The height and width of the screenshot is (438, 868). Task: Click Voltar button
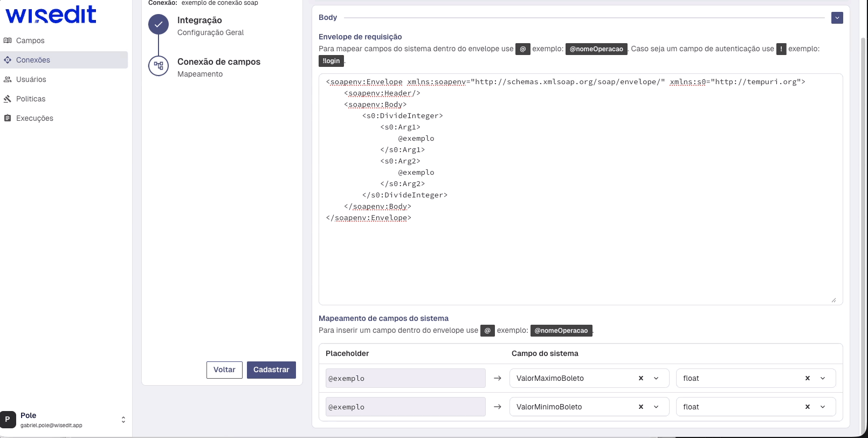click(x=224, y=370)
